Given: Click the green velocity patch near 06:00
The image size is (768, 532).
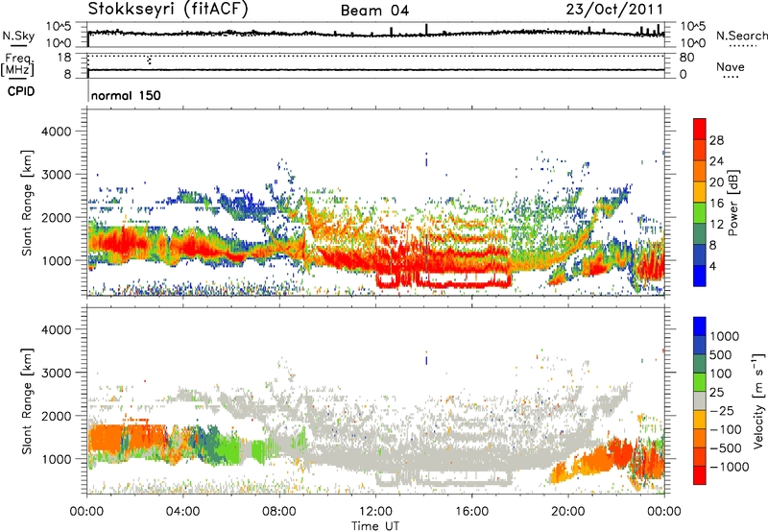Looking at the screenshot, I should 228,448.
